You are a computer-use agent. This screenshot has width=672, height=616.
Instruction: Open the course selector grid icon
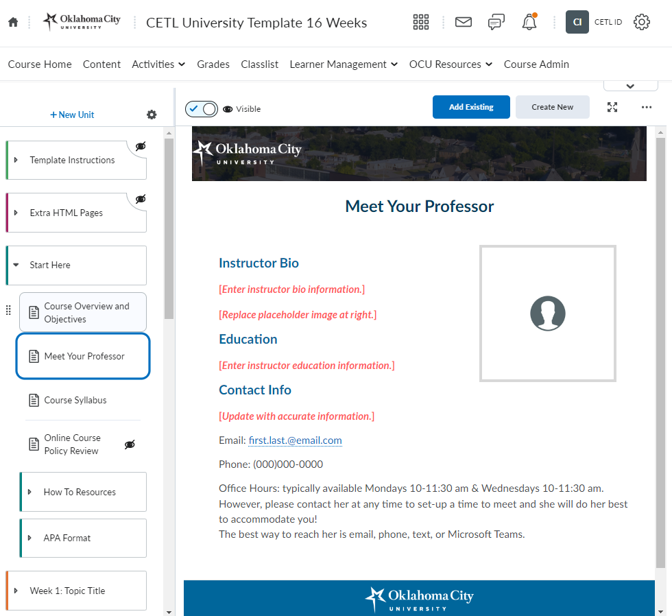point(421,22)
